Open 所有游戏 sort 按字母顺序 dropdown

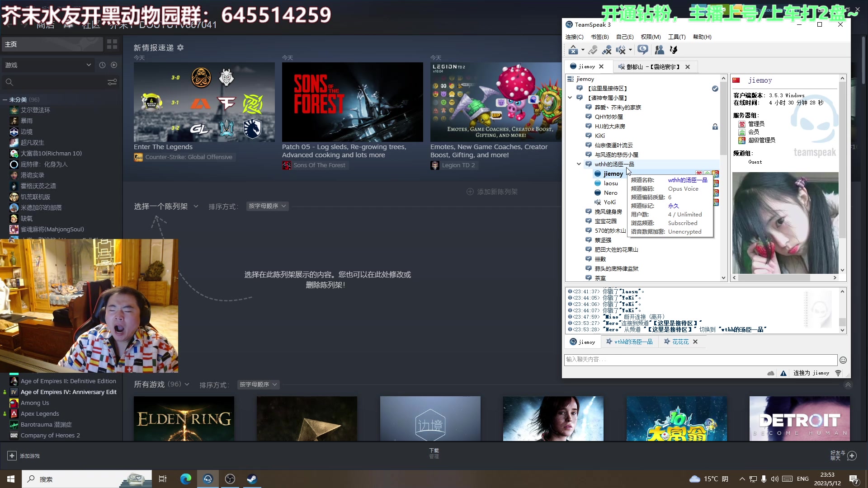tap(258, 385)
